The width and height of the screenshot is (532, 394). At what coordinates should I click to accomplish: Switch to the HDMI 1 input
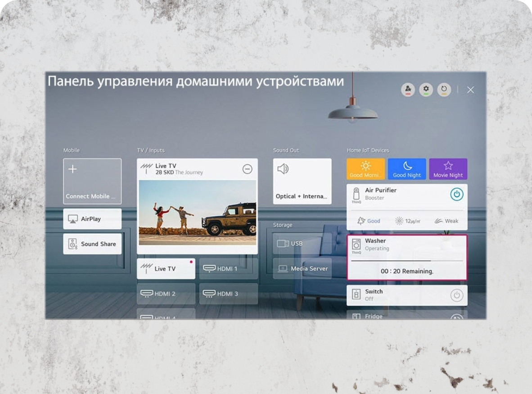point(228,269)
